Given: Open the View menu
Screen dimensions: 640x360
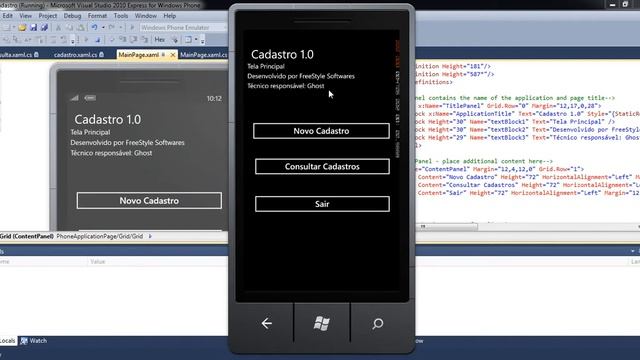Looking at the screenshot, I should coord(25,16).
